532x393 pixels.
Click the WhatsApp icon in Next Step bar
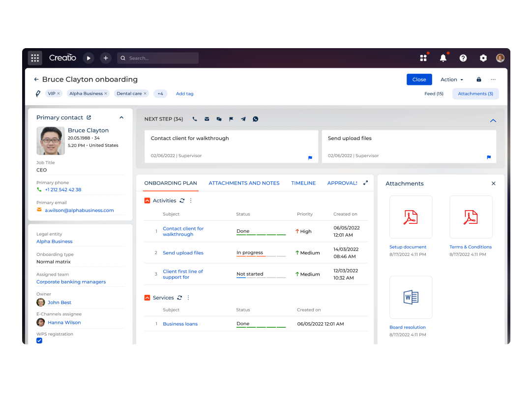pyautogui.click(x=255, y=119)
